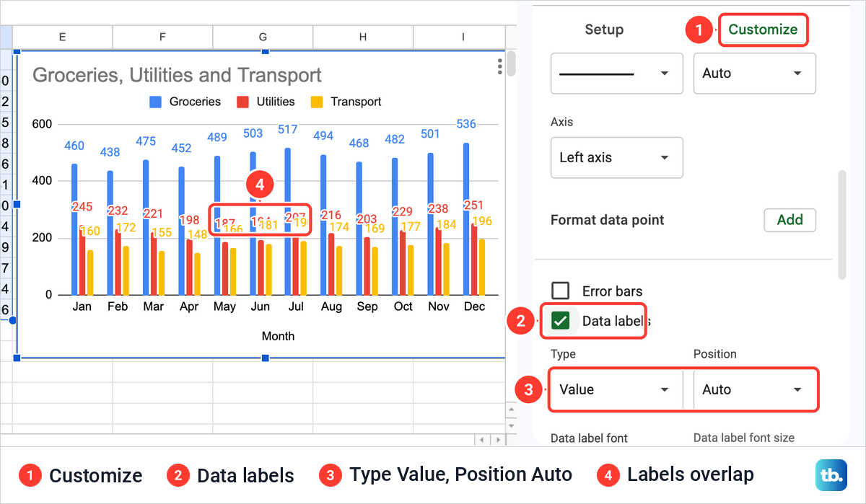This screenshot has height=504, width=866.
Task: Click the horizontal scroll left arrow
Action: pyautogui.click(x=482, y=440)
